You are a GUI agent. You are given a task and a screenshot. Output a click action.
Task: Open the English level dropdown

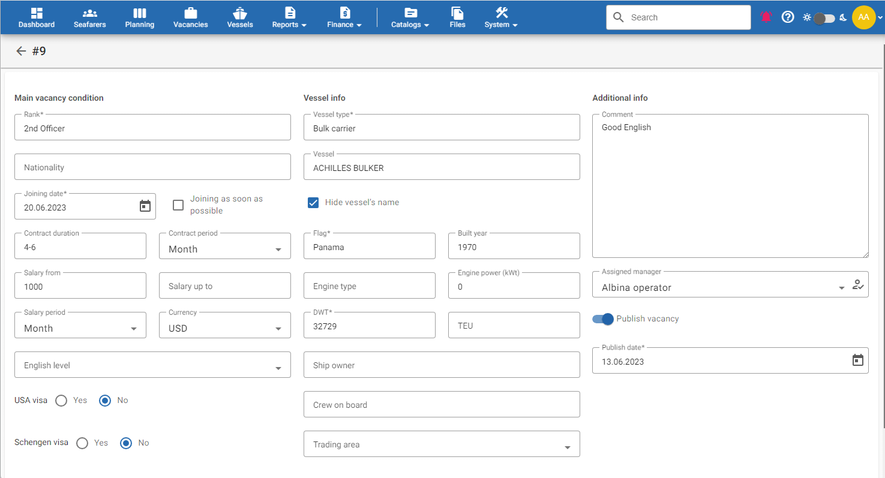point(278,368)
